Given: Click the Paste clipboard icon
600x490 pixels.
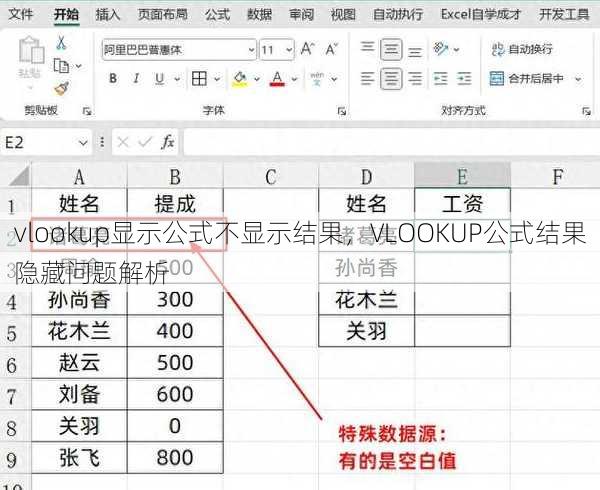Looking at the screenshot, I should [x=31, y=50].
